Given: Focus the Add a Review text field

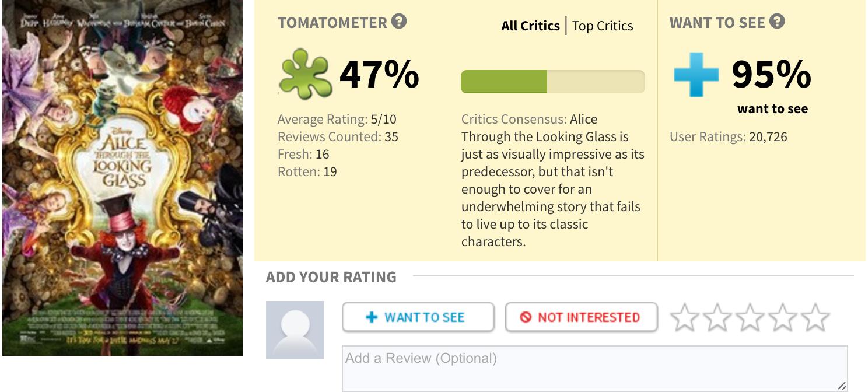Looking at the screenshot, I should tap(594, 367).
